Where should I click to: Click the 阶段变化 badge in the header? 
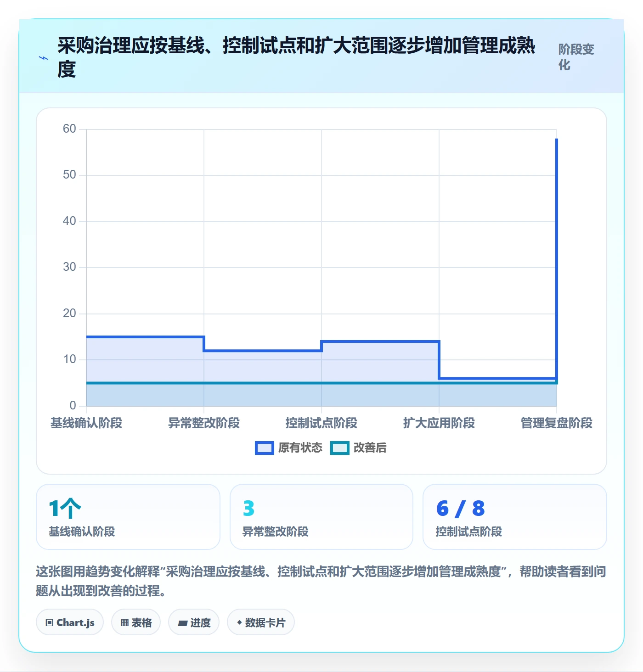576,57
